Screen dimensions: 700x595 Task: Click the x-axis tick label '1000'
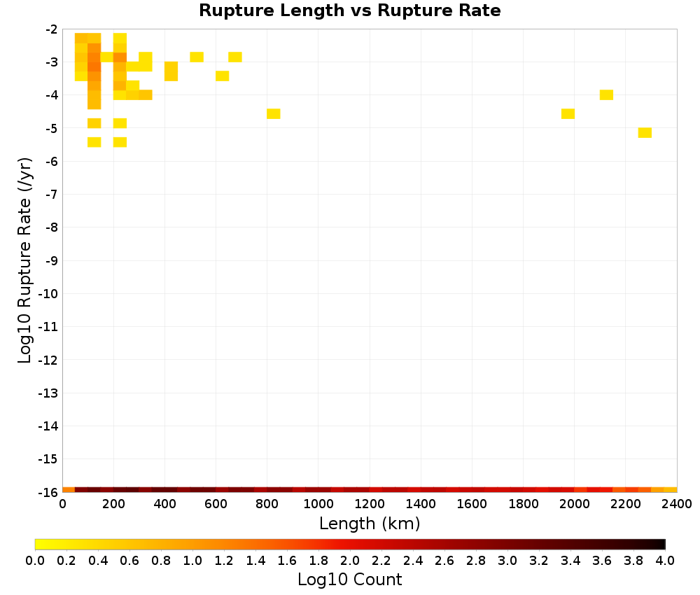tap(318, 505)
